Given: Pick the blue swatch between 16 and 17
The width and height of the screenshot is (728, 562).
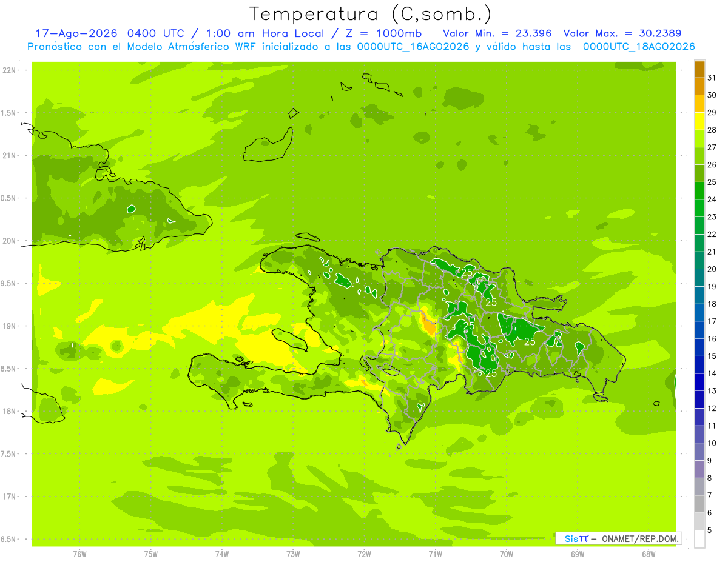Looking at the screenshot, I should pos(699,330).
